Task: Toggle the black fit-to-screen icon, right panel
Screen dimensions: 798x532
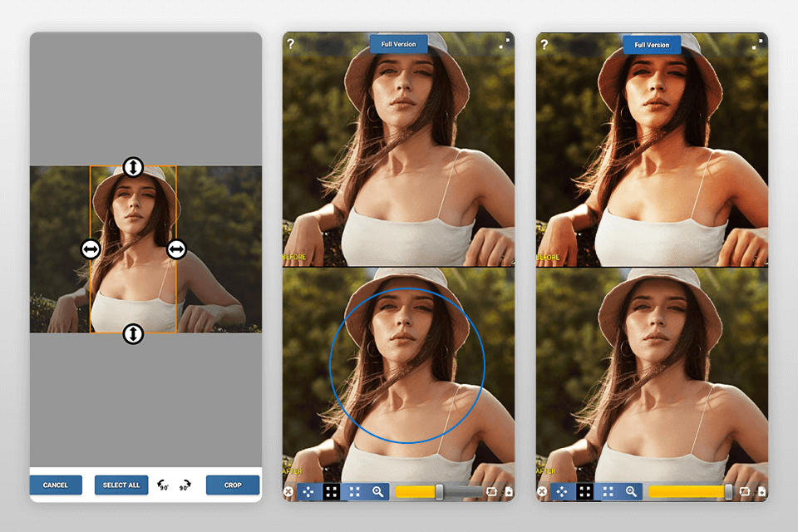Action: pyautogui.click(x=584, y=492)
